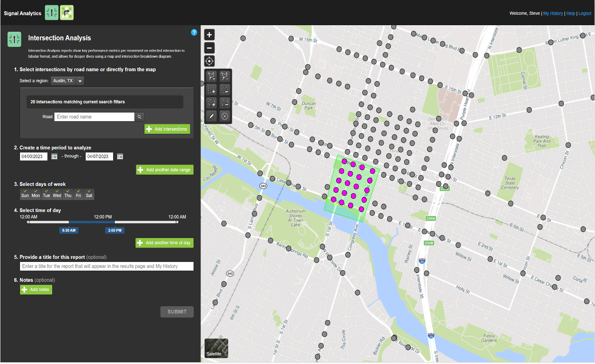Open Intersection Analysis from header icon
The width and height of the screenshot is (595, 364).
point(52,13)
